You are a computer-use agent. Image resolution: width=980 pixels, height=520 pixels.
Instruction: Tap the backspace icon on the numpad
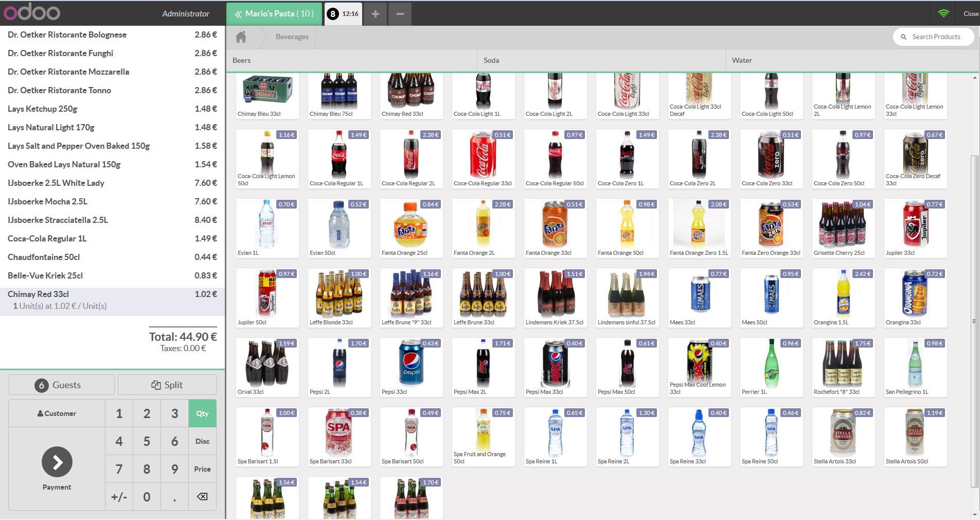202,496
